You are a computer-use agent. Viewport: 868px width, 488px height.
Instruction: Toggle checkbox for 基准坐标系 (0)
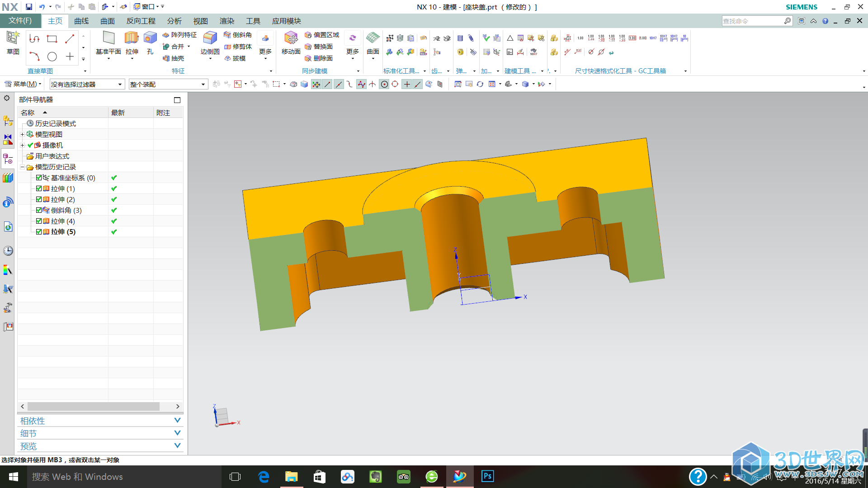(x=39, y=178)
